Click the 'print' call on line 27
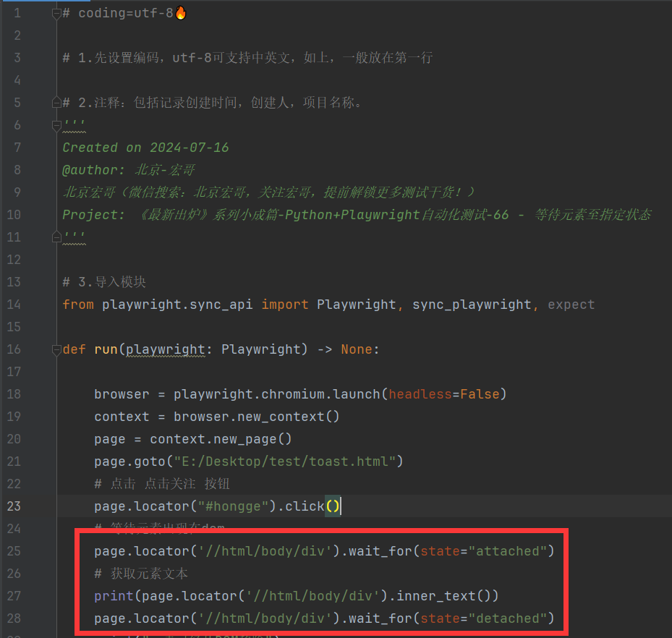 [114, 596]
